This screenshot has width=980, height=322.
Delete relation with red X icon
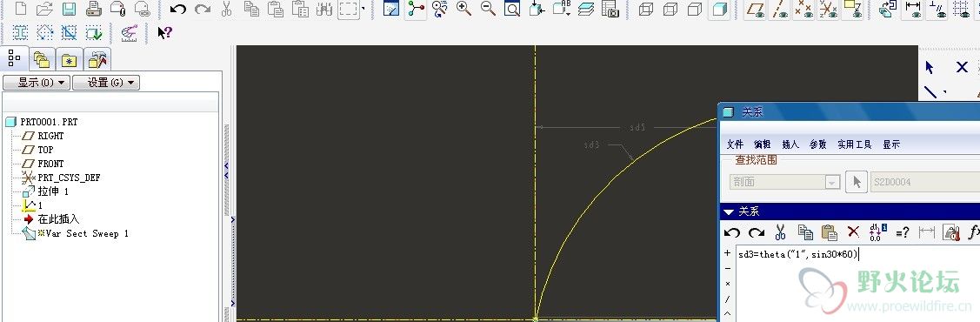pos(853,232)
